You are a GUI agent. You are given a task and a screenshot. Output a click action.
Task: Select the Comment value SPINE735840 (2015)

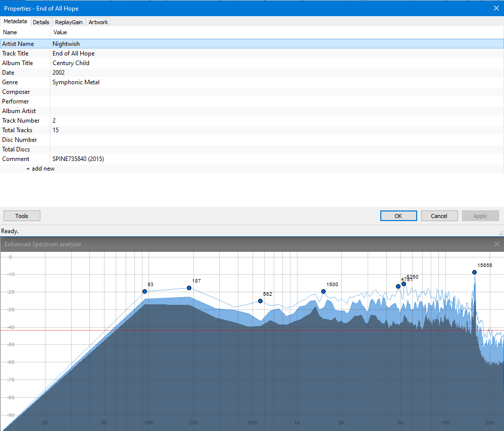[78, 159]
